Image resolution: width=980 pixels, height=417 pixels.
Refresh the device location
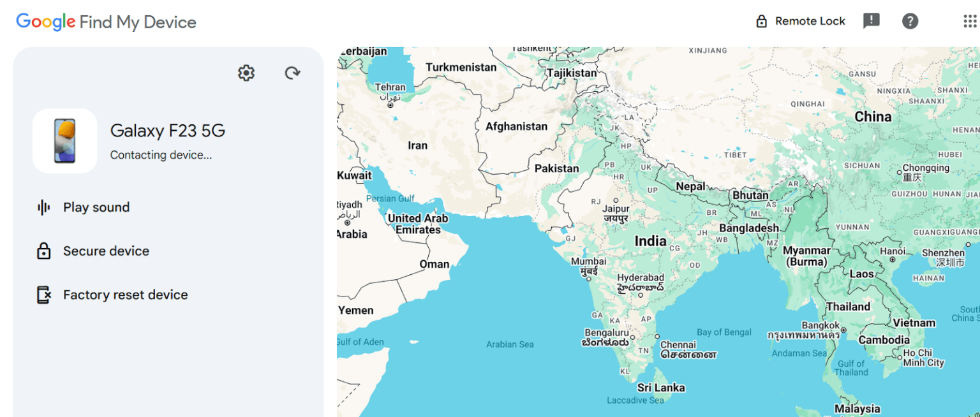[293, 73]
